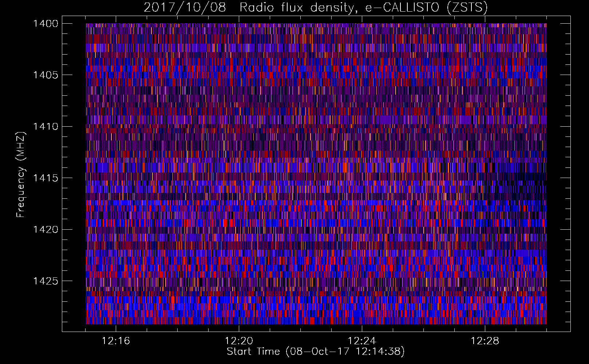Click the 1415 frequency tick label
Viewport: 589px width, 364px height.
click(46, 178)
